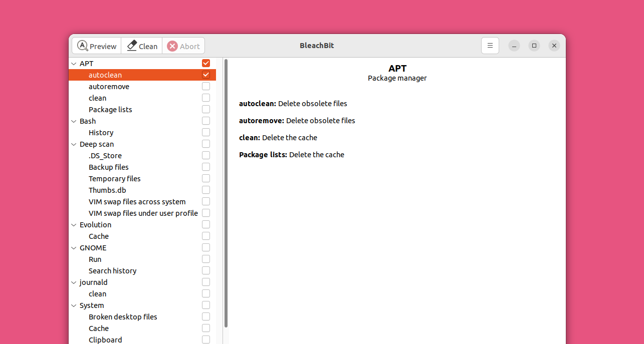Select the Thumbs.db entry

click(x=107, y=190)
